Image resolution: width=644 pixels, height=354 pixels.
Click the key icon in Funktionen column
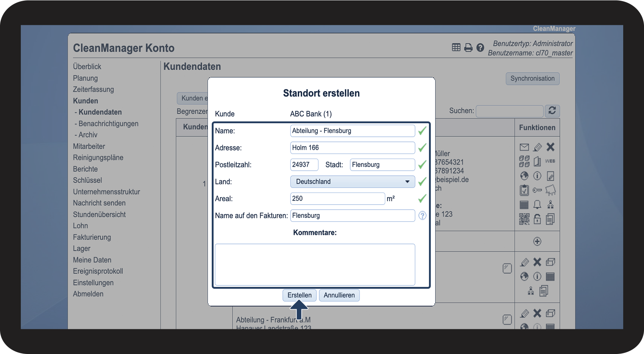pyautogui.click(x=537, y=190)
